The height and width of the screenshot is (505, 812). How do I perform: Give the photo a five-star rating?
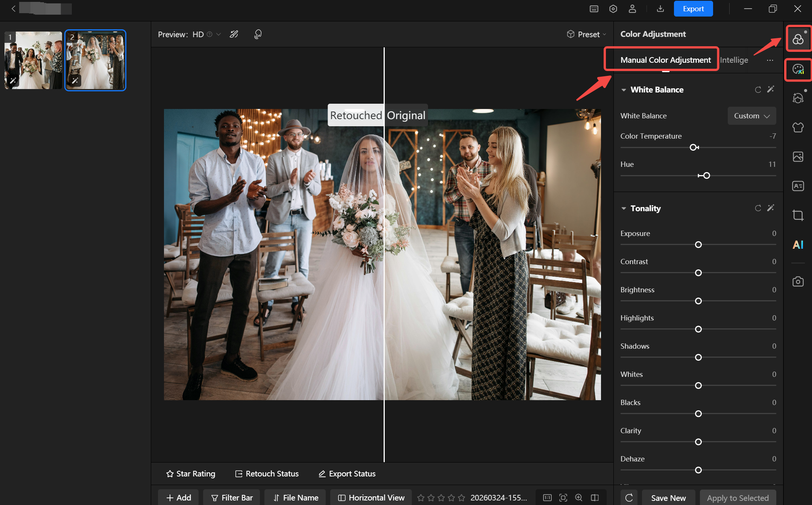(x=461, y=497)
